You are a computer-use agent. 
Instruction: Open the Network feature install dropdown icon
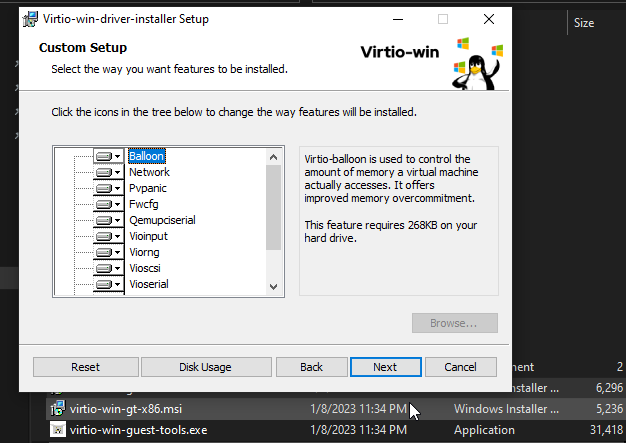(x=108, y=172)
